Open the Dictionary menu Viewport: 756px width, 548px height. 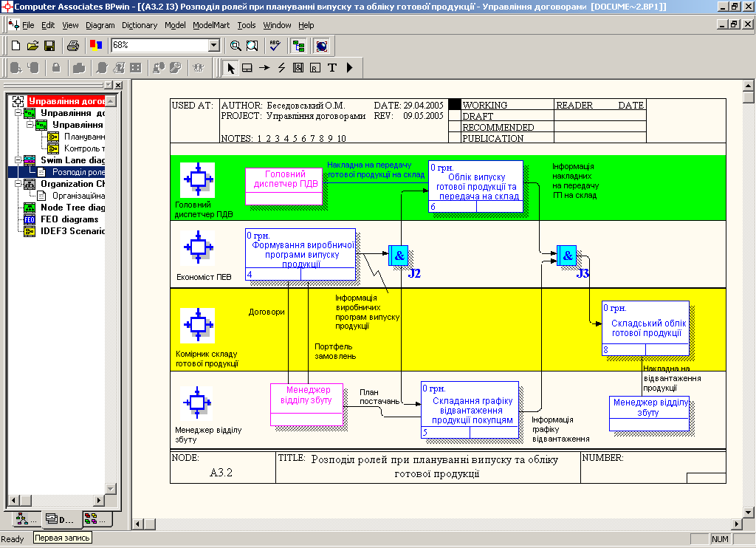coord(140,25)
